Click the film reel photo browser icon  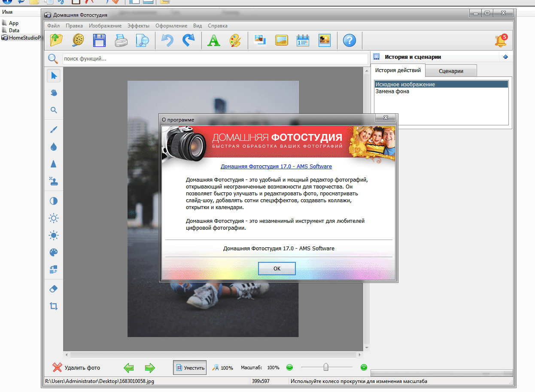coord(79,40)
